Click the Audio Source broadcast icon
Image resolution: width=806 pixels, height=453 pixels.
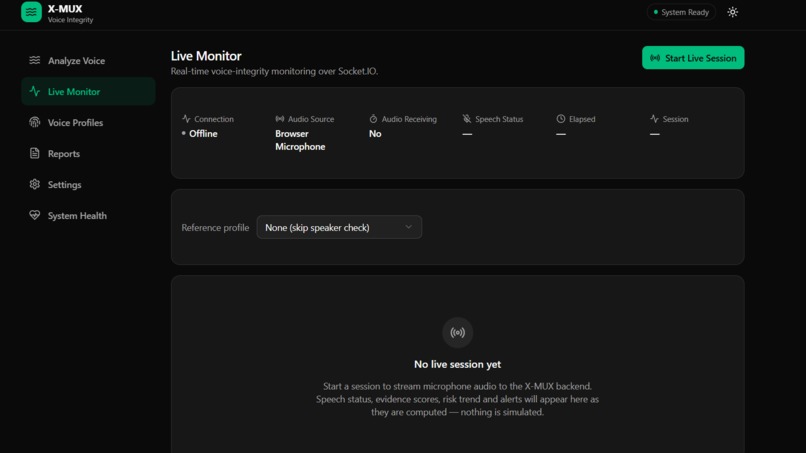(x=280, y=119)
